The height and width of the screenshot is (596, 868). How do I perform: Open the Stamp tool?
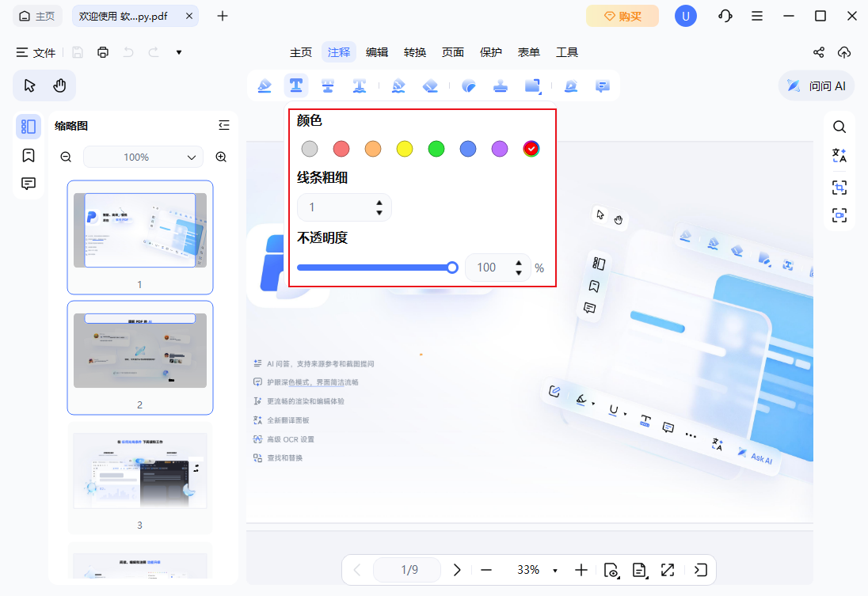coord(501,85)
